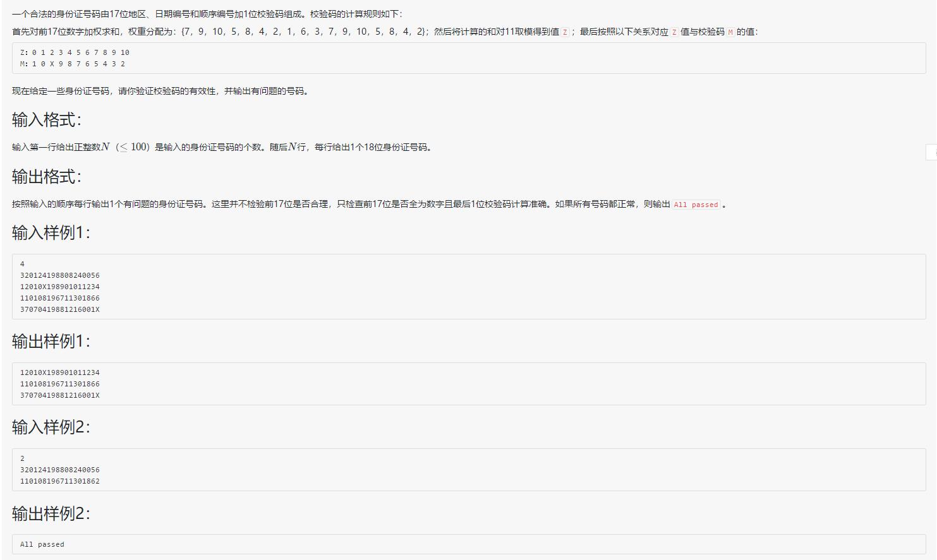Click the opening sentence beginning 一个合法的身份证号码

click(207, 14)
